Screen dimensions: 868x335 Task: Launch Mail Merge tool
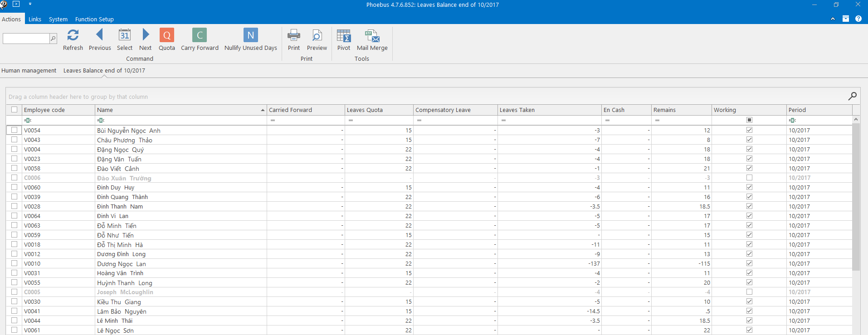tap(372, 35)
